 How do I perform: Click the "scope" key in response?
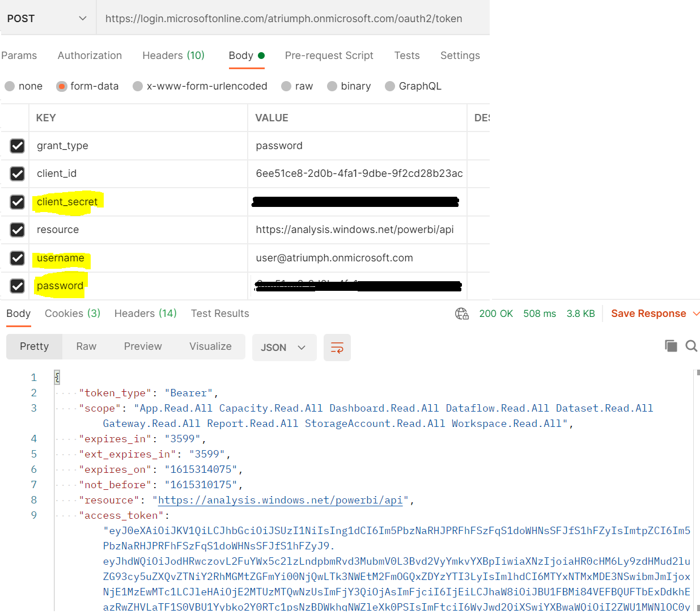point(100,408)
